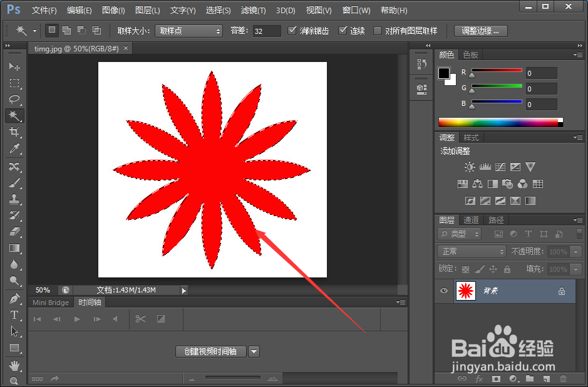Switch to the 色板 tab
The image size is (588, 387).
pos(471,55)
